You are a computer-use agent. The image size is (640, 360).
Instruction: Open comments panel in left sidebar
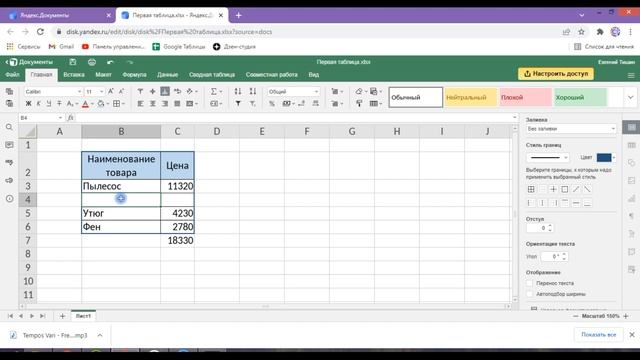tap(9, 145)
